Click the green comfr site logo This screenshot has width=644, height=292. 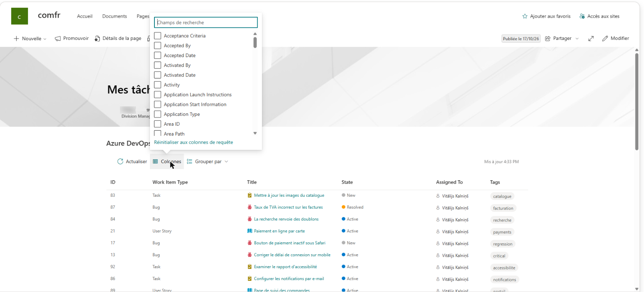(19, 16)
